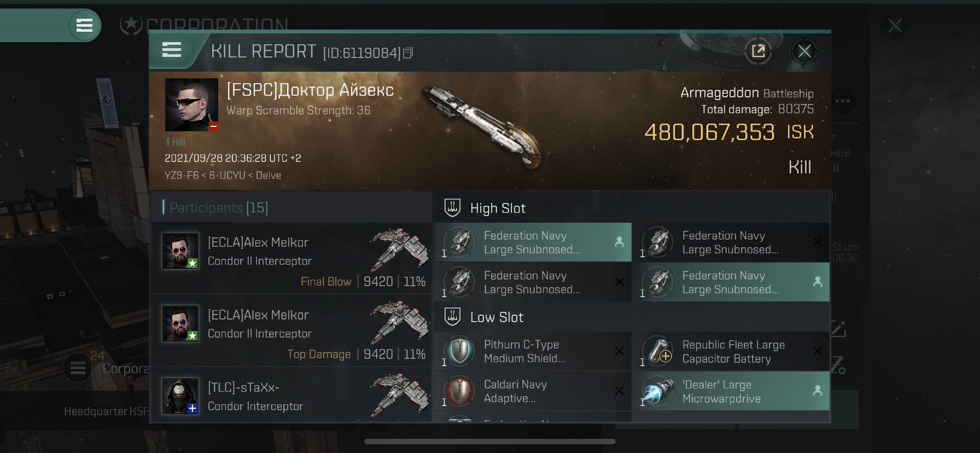The height and width of the screenshot is (453, 980).
Task: Share the kill report via export icon
Action: point(758,51)
